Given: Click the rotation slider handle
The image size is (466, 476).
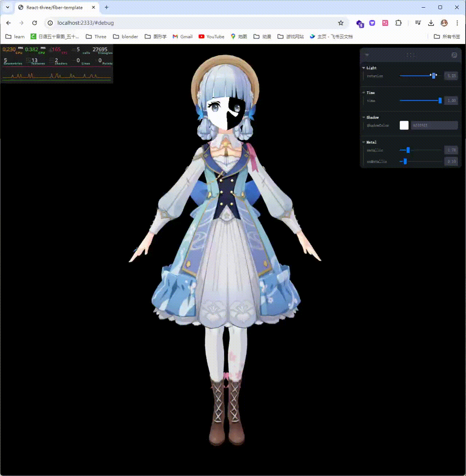Looking at the screenshot, I should (x=433, y=76).
